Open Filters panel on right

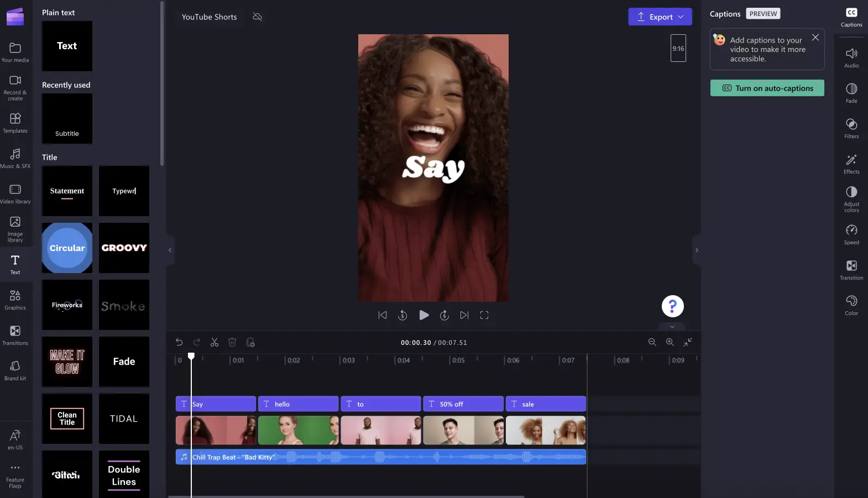click(851, 128)
